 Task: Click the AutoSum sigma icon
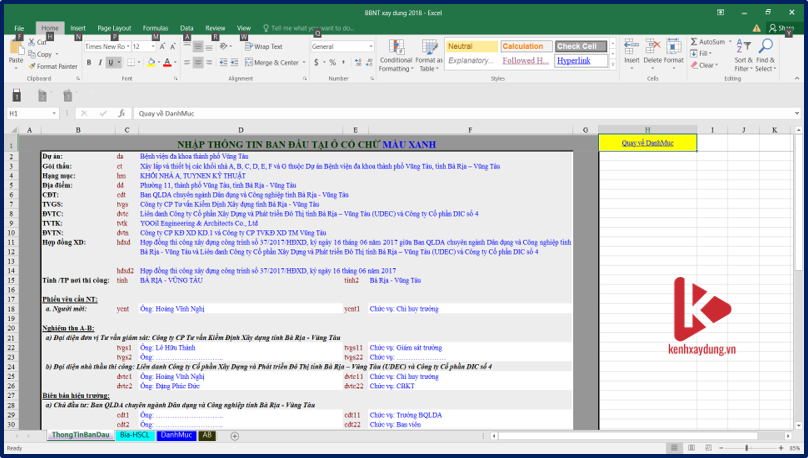pyautogui.click(x=692, y=42)
